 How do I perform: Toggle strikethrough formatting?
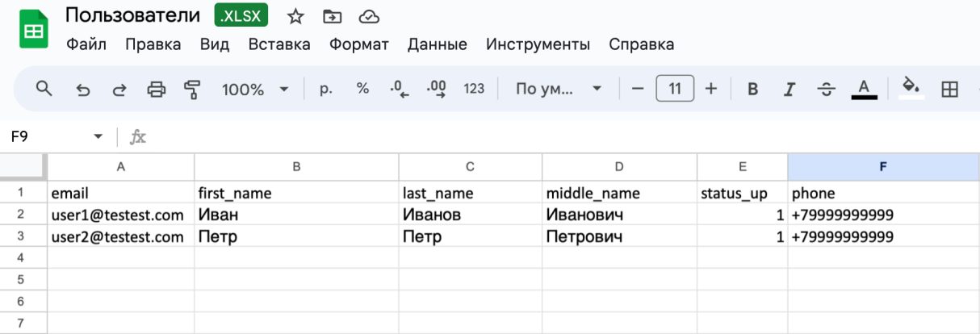click(826, 89)
